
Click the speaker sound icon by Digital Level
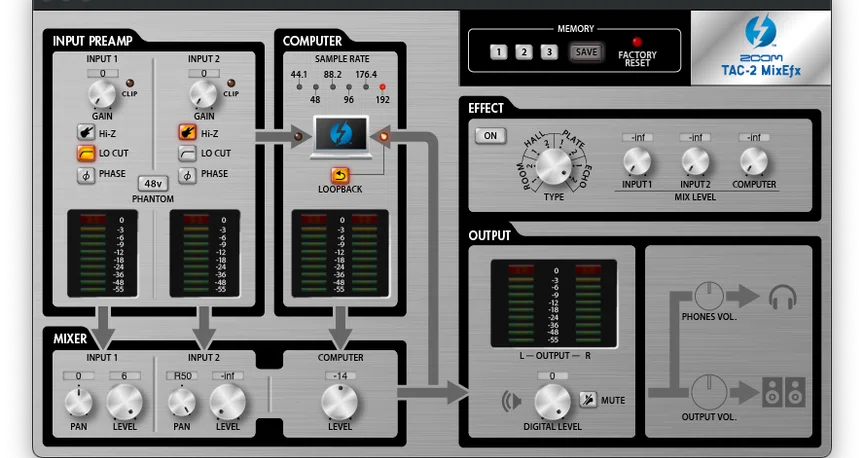pyautogui.click(x=511, y=401)
